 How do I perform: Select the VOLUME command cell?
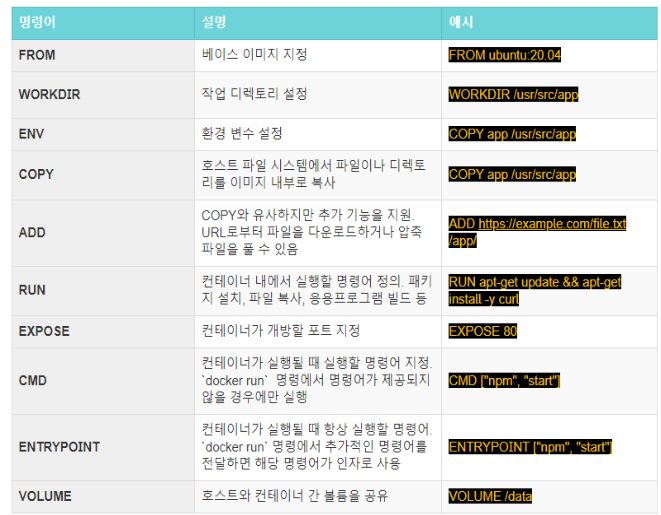tap(103, 496)
